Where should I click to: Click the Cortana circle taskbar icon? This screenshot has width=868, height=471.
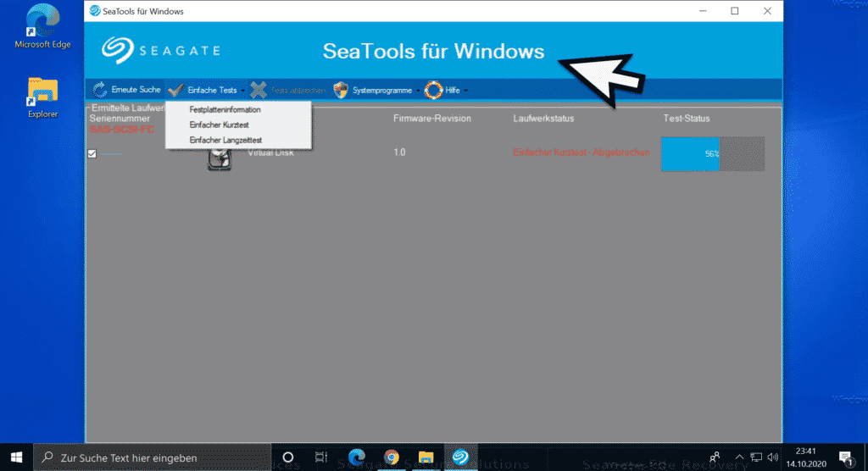point(287,457)
